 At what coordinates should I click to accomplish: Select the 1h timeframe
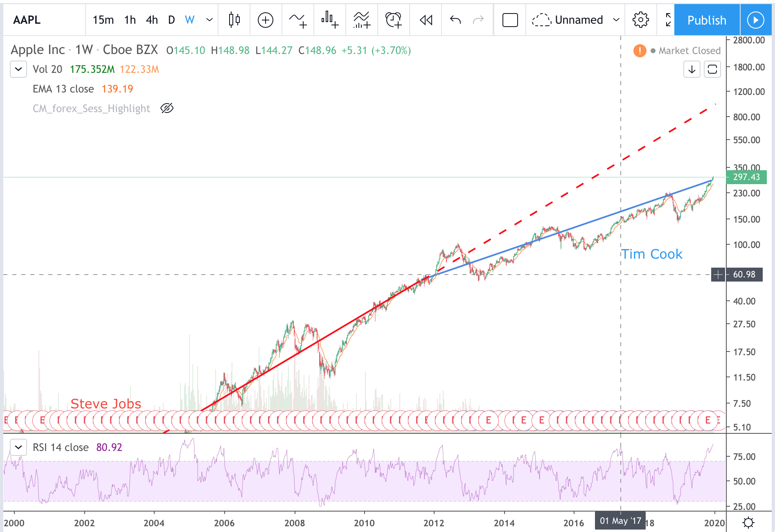[130, 20]
